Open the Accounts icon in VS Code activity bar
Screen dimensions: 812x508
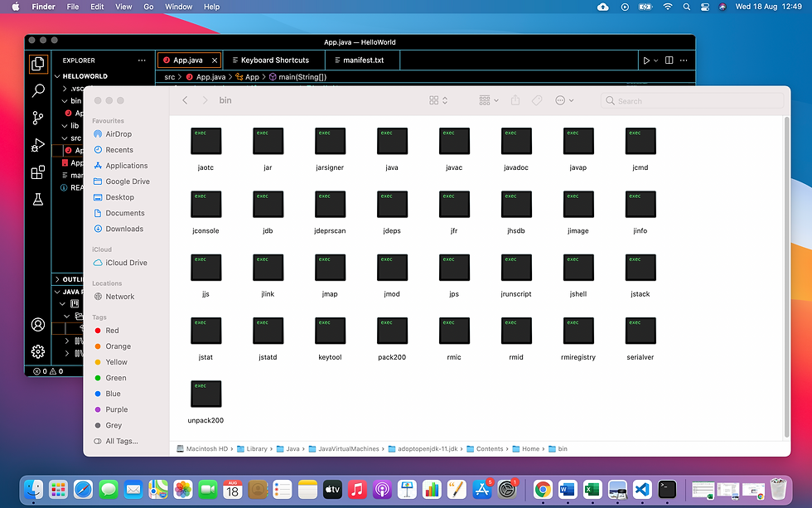pos(38,325)
